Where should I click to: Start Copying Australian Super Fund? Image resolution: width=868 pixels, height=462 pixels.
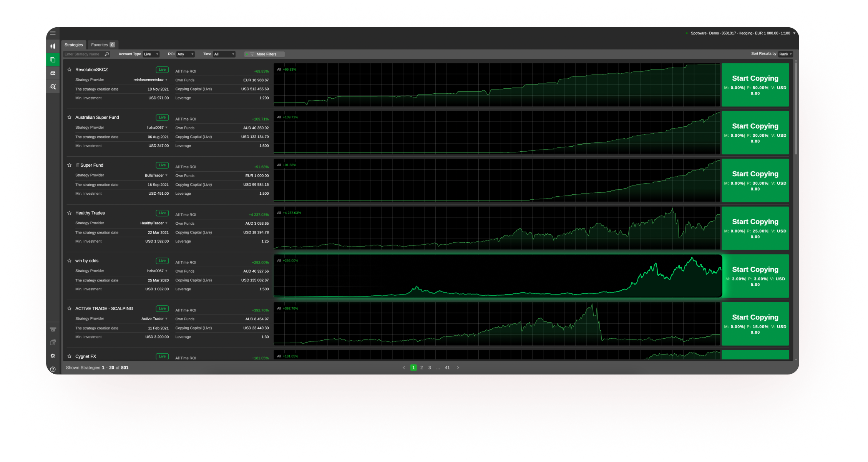coord(755,133)
